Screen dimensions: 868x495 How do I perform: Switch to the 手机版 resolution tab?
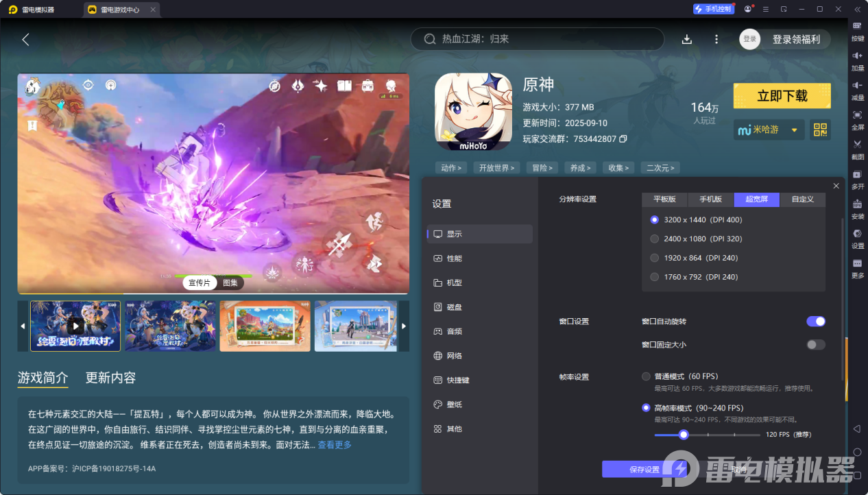pos(710,199)
